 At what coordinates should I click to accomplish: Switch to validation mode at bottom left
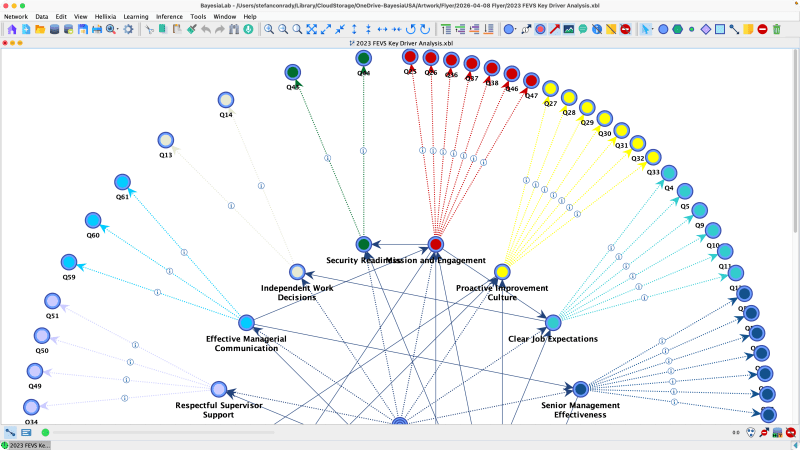coord(27,433)
